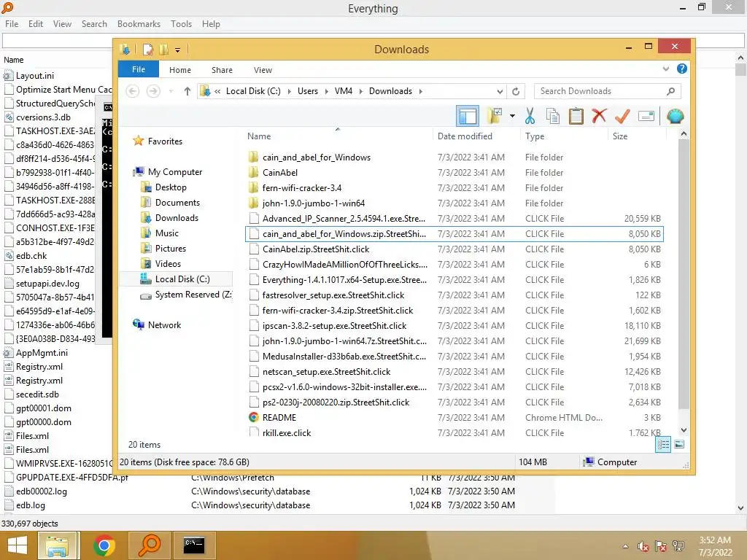
Task: Open the Search menu in Everything
Action: [x=94, y=24]
